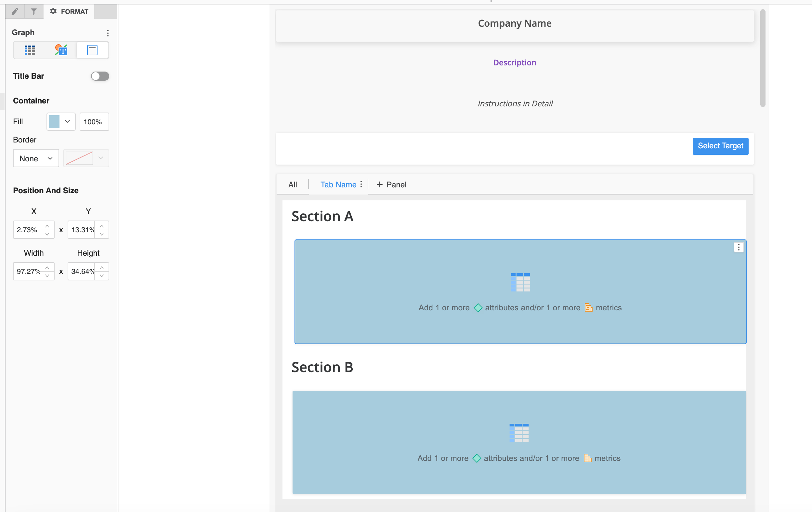Select the title and container icon
This screenshot has height=512, width=812.
(x=92, y=50)
